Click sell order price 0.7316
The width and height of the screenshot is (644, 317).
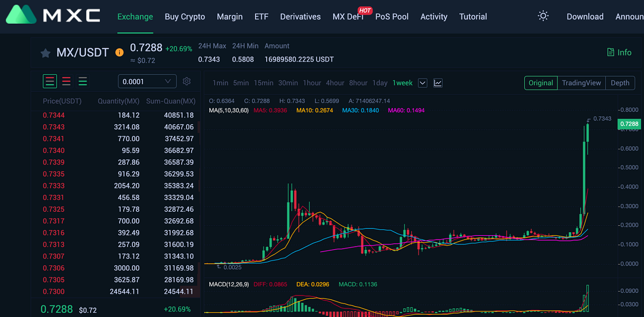(x=54, y=233)
